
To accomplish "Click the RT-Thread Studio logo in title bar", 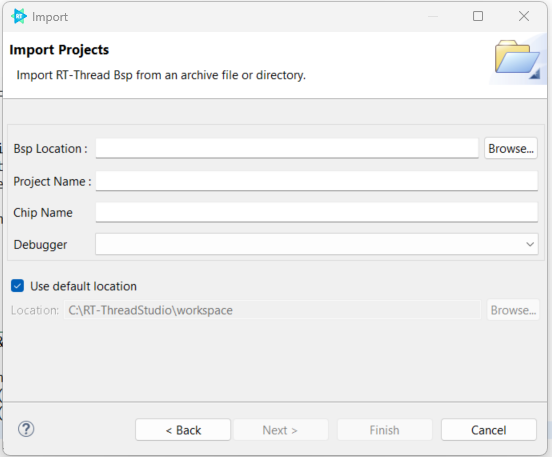I will [x=19, y=16].
